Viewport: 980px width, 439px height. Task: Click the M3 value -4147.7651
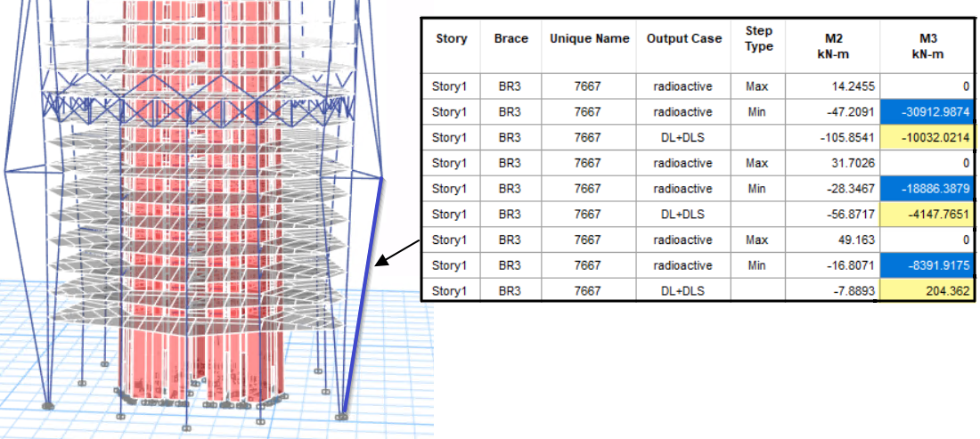point(927,215)
